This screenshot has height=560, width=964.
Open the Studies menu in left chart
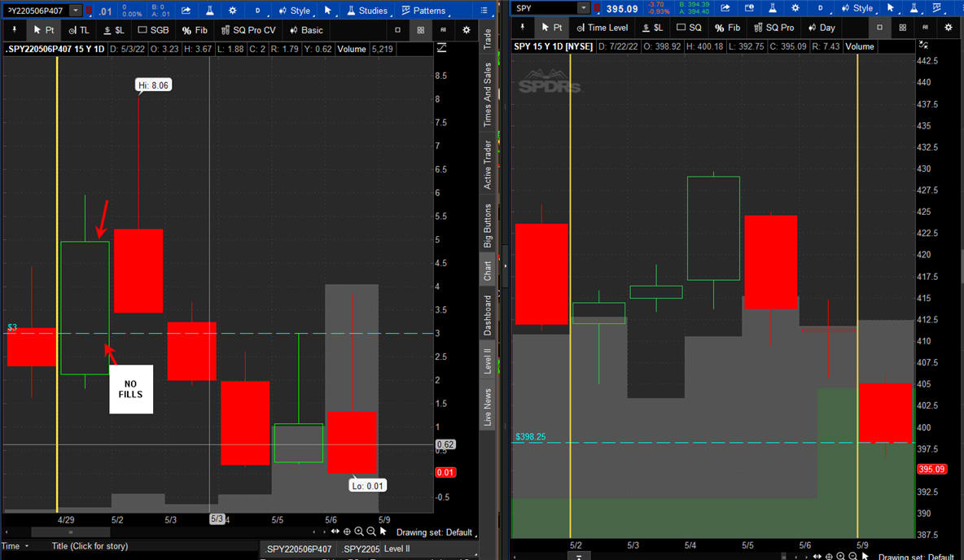(x=367, y=11)
